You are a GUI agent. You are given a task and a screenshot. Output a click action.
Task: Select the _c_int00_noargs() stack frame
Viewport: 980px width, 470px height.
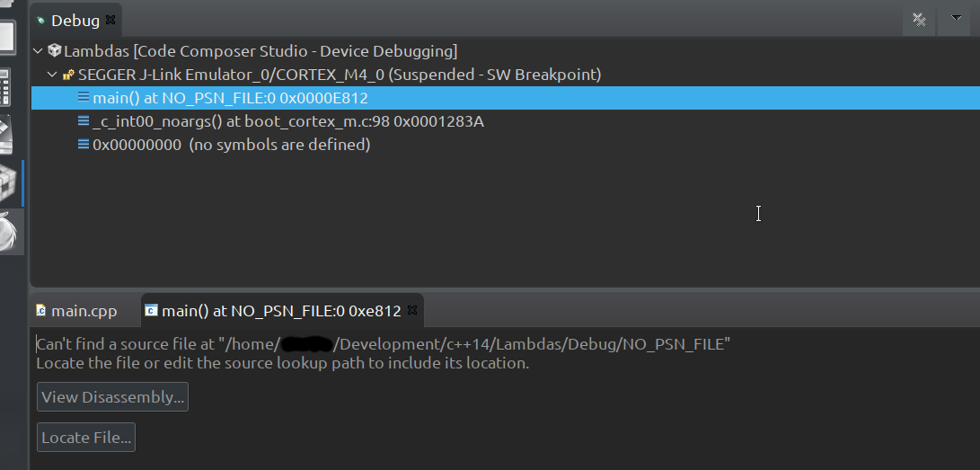coord(288,121)
